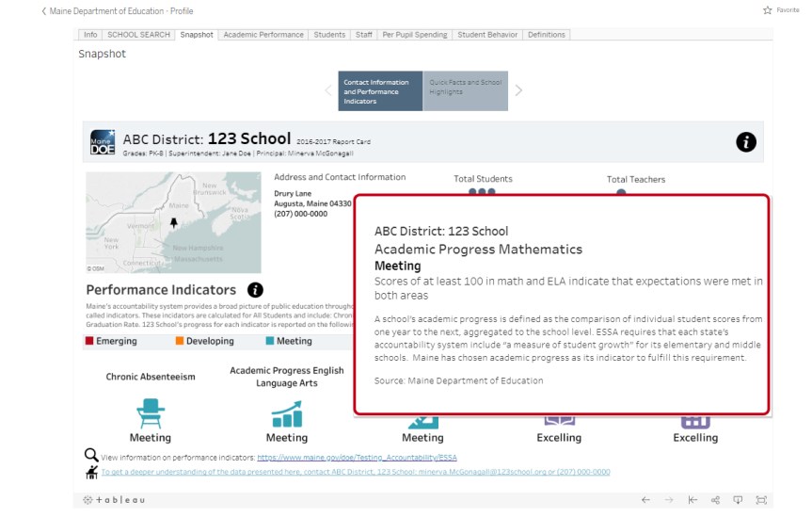The width and height of the screenshot is (812, 517).
Task: Click the Maine DOE logo
Action: coord(102,142)
